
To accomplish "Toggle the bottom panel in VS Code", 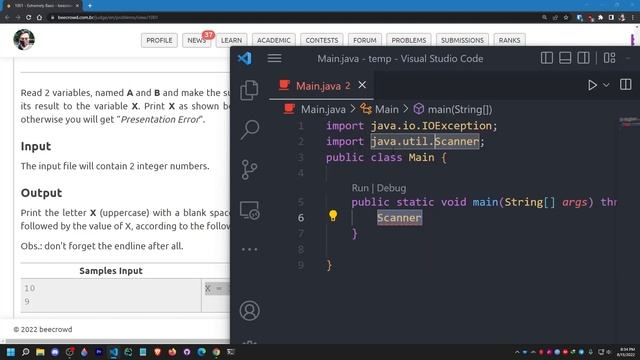I will coord(565,58).
